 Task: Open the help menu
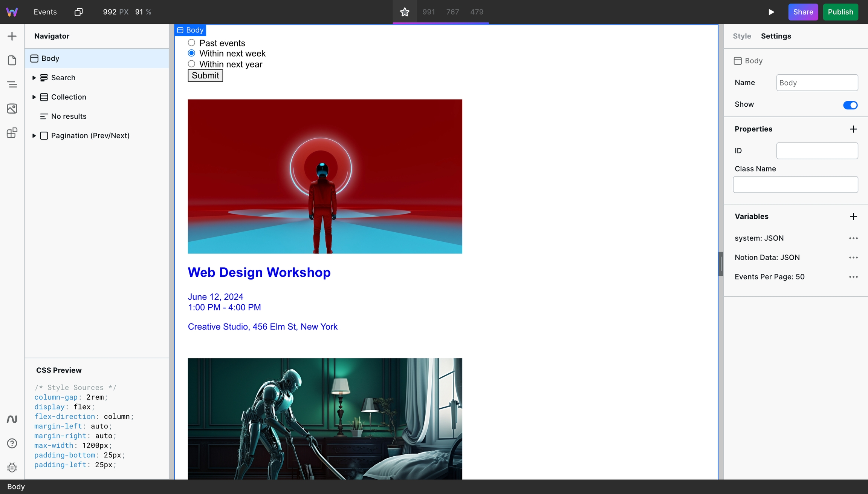12,443
